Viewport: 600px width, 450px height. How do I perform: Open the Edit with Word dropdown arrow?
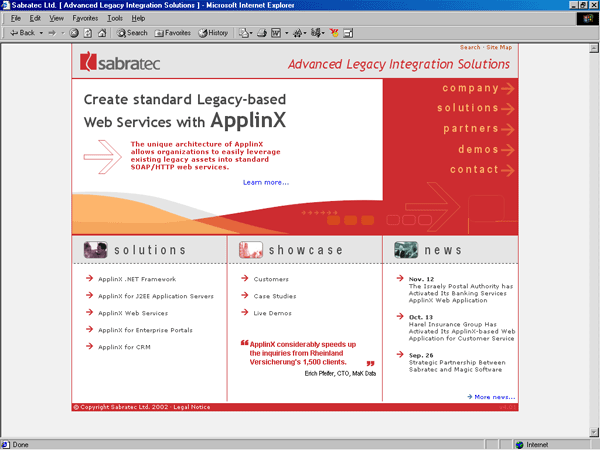286,33
